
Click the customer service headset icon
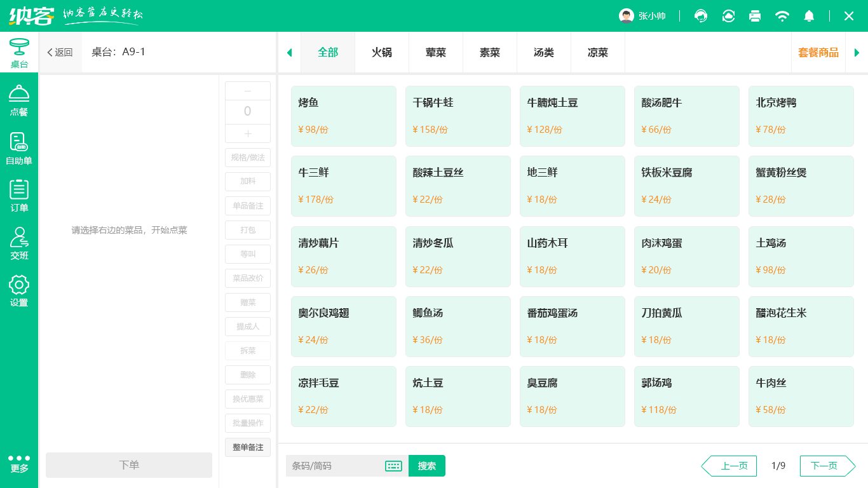(700, 15)
